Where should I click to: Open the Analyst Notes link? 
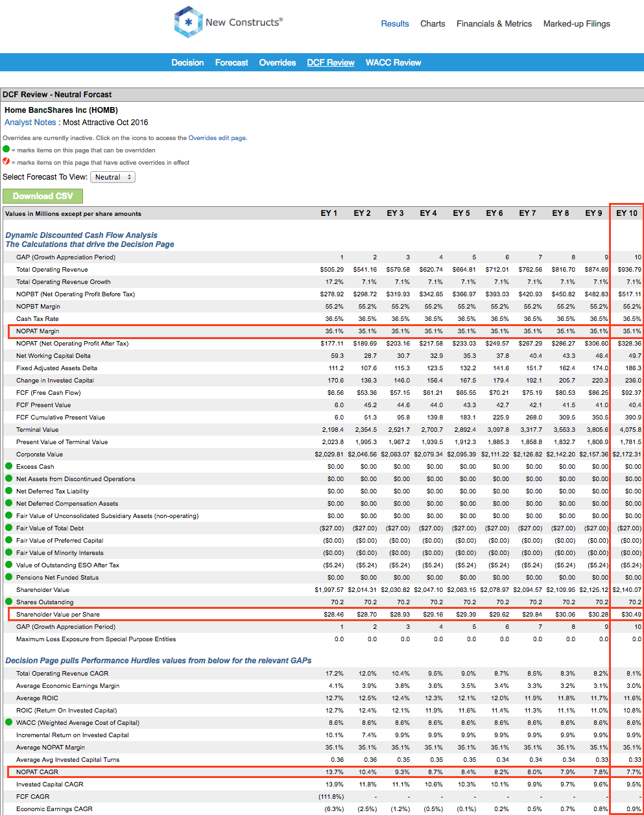30,123
